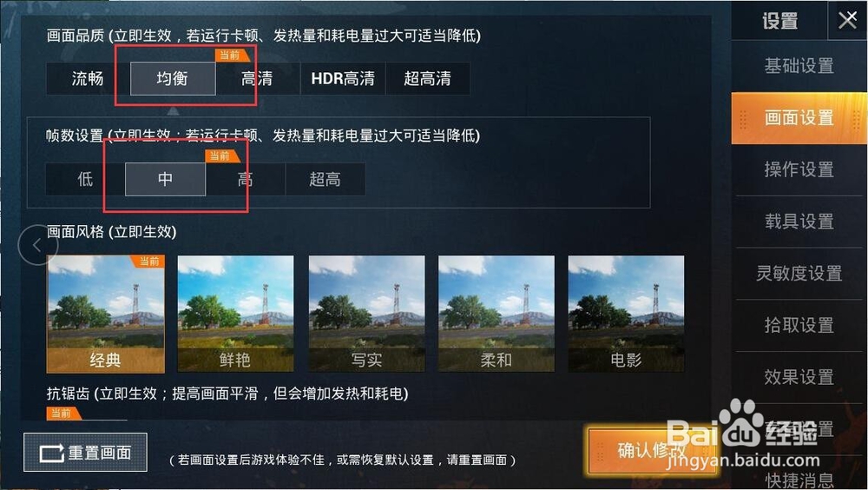Select 均衡 graphics quality option
The width and height of the screenshot is (868, 490).
pos(172,79)
